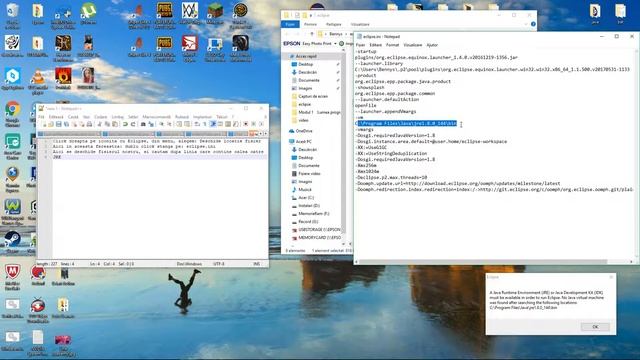Viewport: 640px width, 360px height.
Task: Click the Print icon in Notepad++ toolbar
Action: pyautogui.click(x=89, y=124)
